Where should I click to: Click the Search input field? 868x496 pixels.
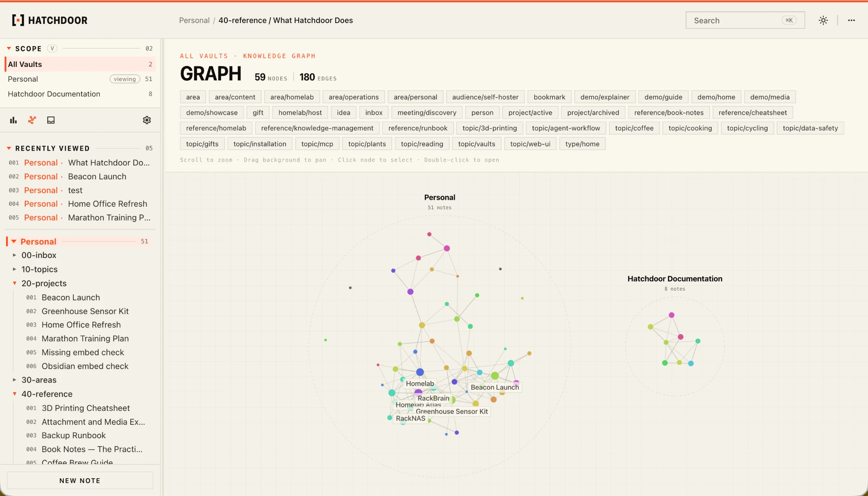(745, 20)
